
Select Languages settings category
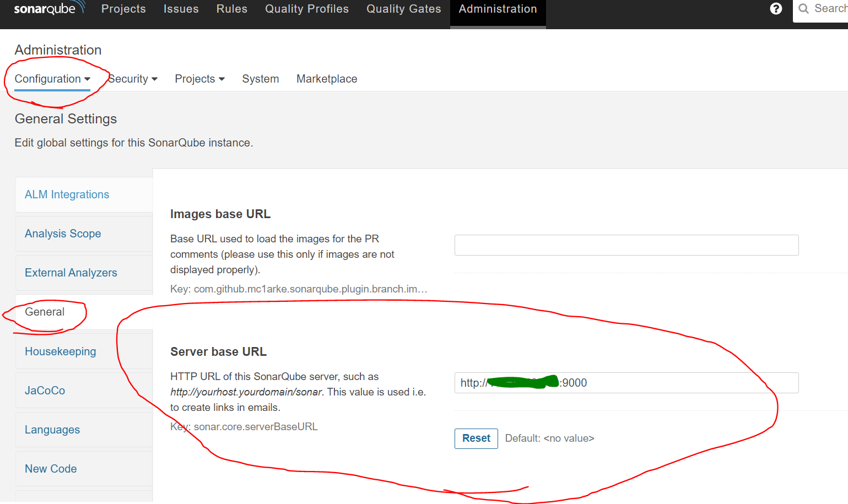pyautogui.click(x=84, y=430)
